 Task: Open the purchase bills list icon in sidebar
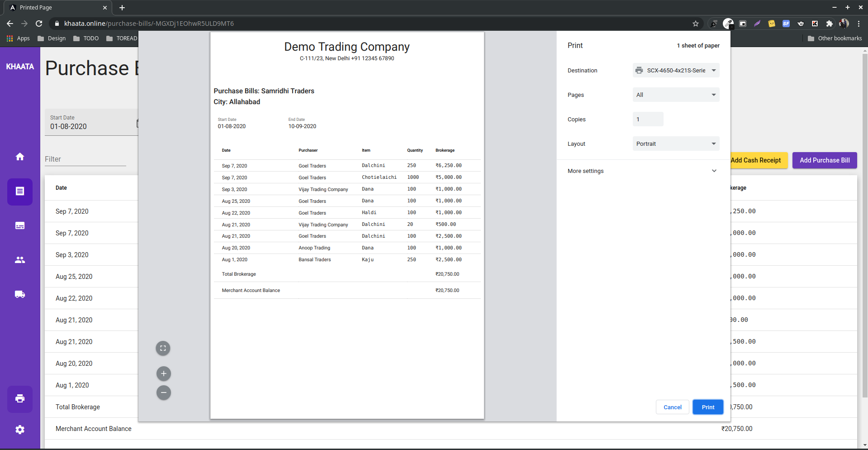[x=20, y=191]
